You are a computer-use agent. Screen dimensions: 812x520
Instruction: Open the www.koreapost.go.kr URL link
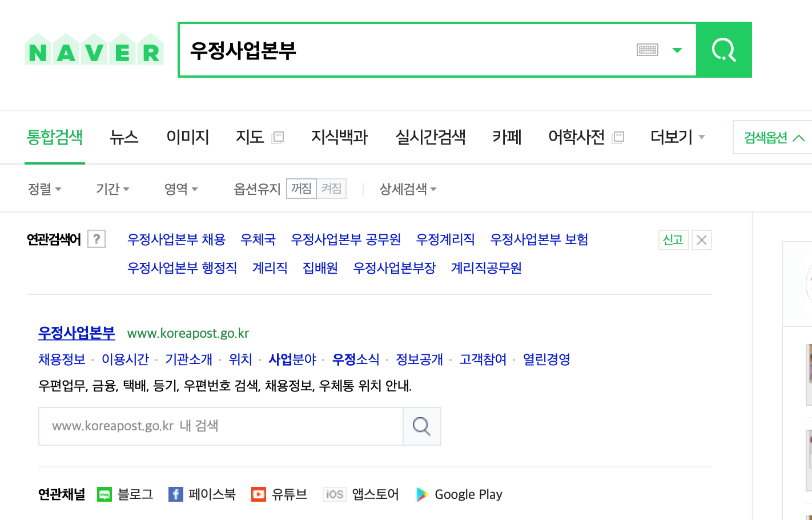(188, 333)
